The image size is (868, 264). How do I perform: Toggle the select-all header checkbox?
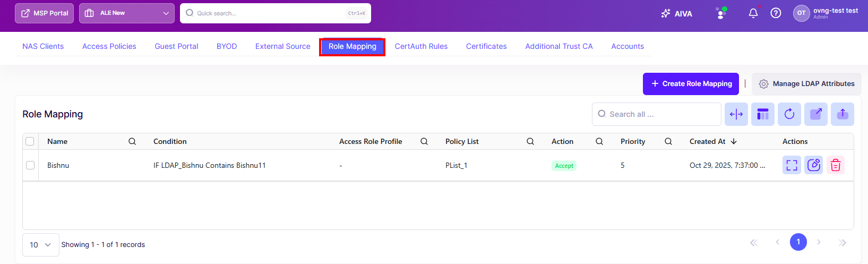click(x=30, y=141)
